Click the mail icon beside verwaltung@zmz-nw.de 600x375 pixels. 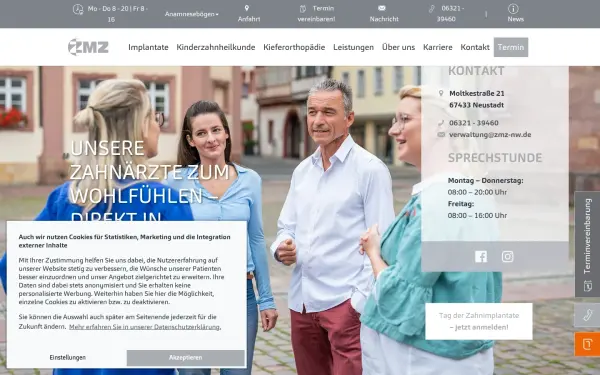(x=441, y=134)
